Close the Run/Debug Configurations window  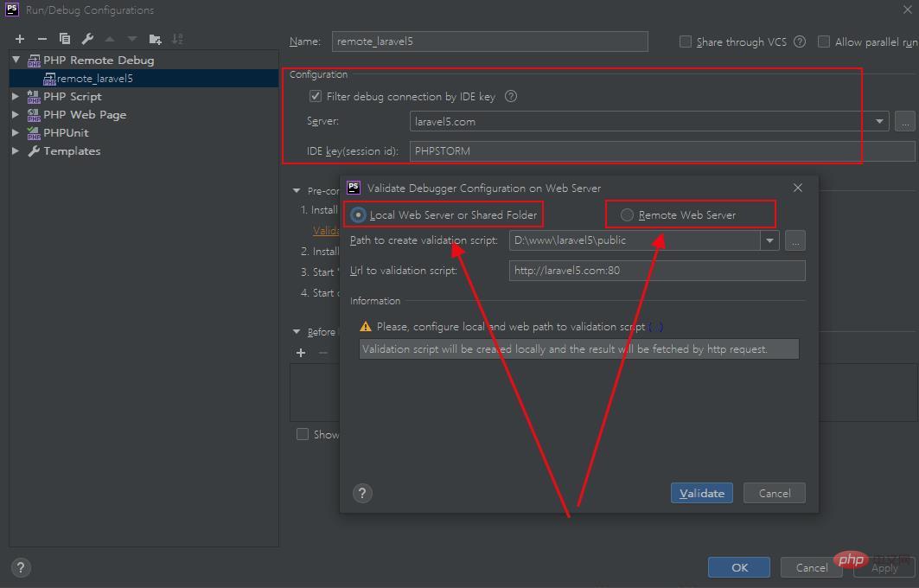(x=907, y=9)
